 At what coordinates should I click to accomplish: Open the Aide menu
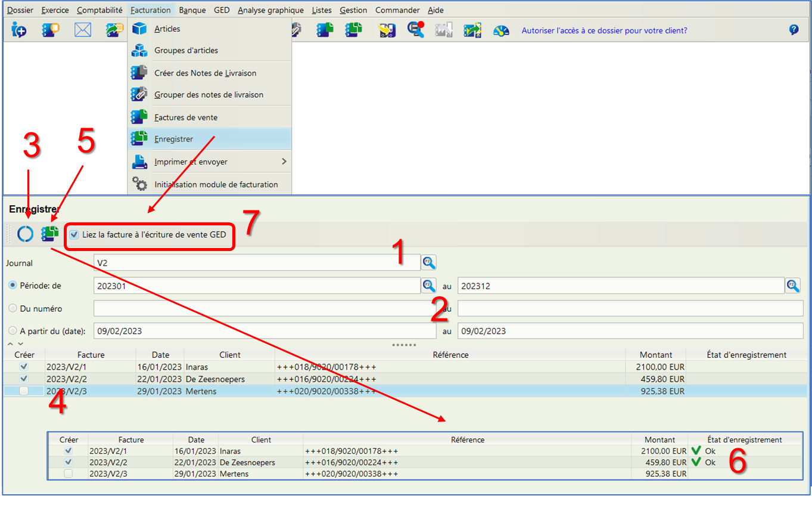coord(435,10)
